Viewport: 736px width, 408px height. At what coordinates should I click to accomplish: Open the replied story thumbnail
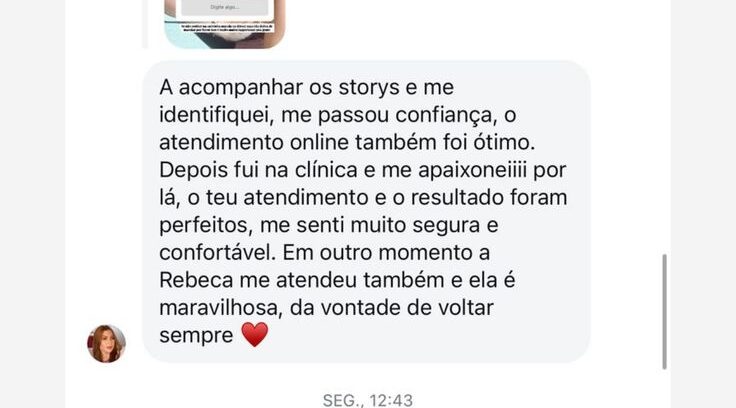[225, 24]
